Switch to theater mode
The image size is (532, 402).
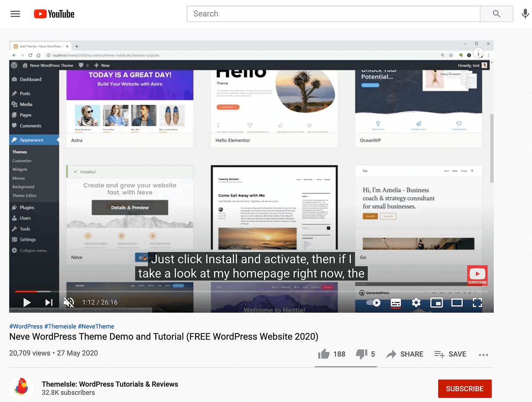point(457,303)
